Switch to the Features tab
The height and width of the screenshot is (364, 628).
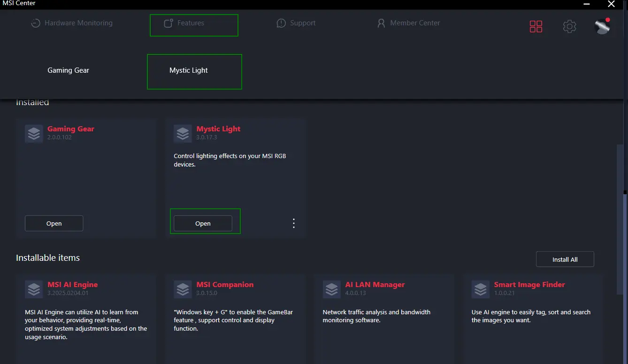[184, 23]
